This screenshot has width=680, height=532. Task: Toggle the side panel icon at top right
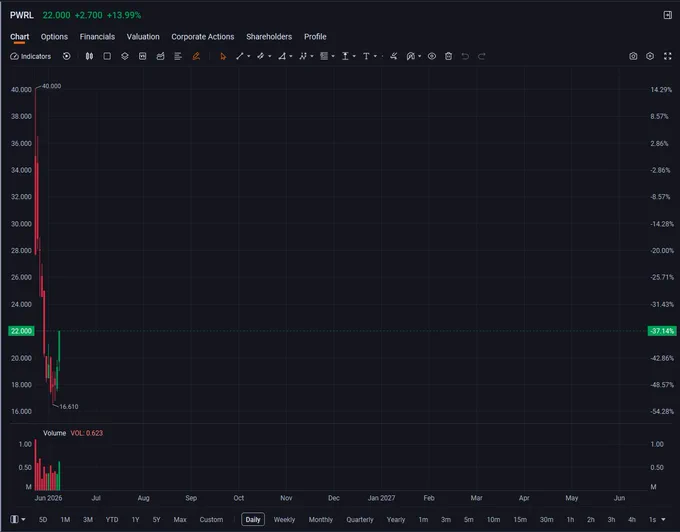tap(667, 15)
